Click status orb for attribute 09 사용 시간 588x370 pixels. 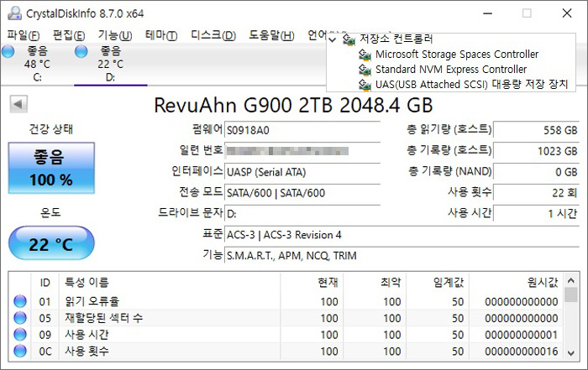[20, 335]
